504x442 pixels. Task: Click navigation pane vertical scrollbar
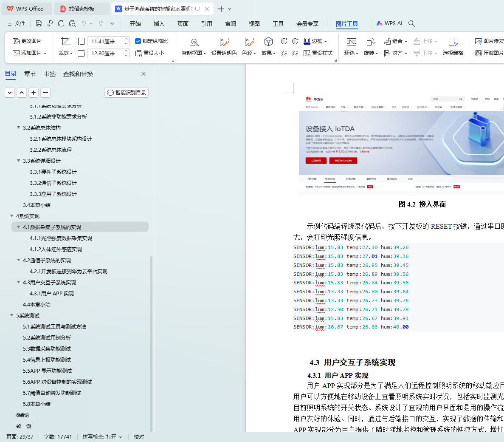point(151,343)
